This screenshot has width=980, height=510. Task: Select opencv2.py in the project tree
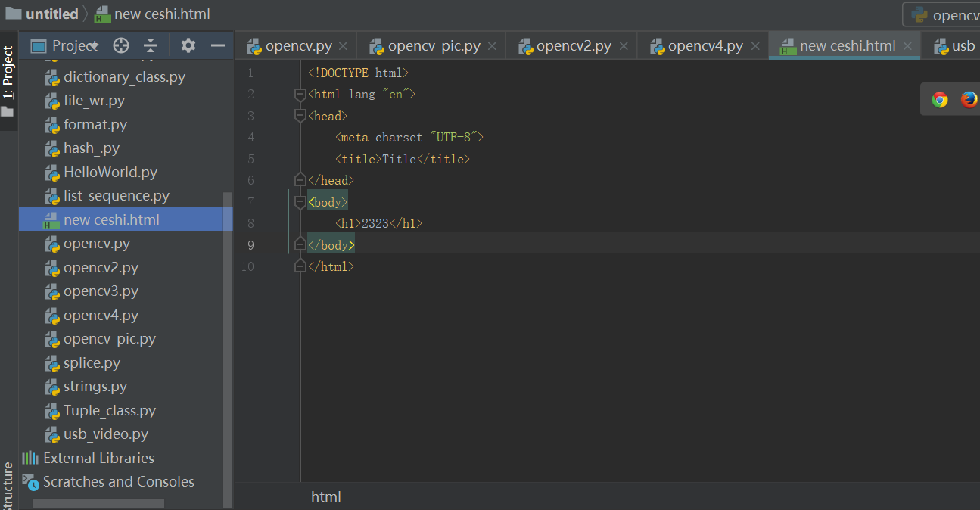(101, 267)
